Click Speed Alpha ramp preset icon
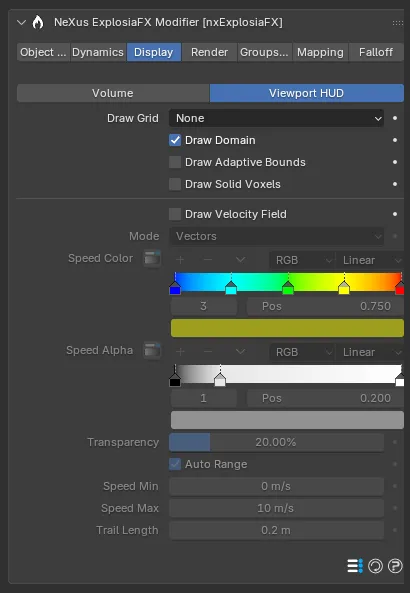 click(x=152, y=351)
